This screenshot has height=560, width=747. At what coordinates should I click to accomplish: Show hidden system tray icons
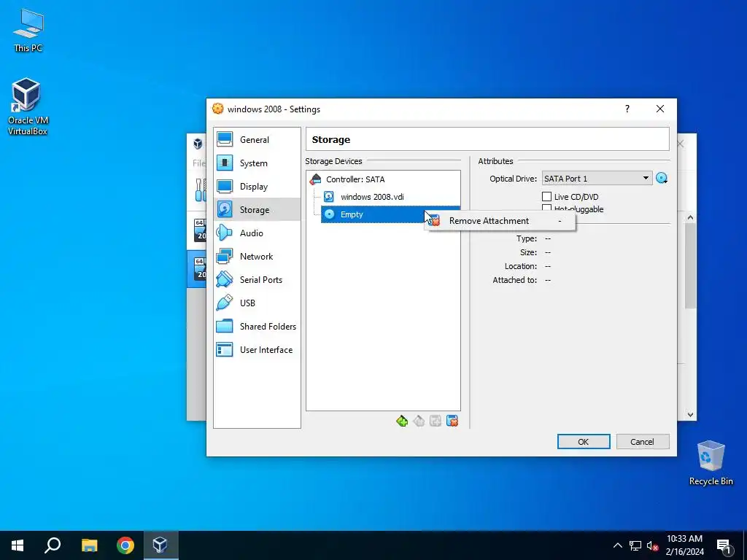tap(617, 545)
